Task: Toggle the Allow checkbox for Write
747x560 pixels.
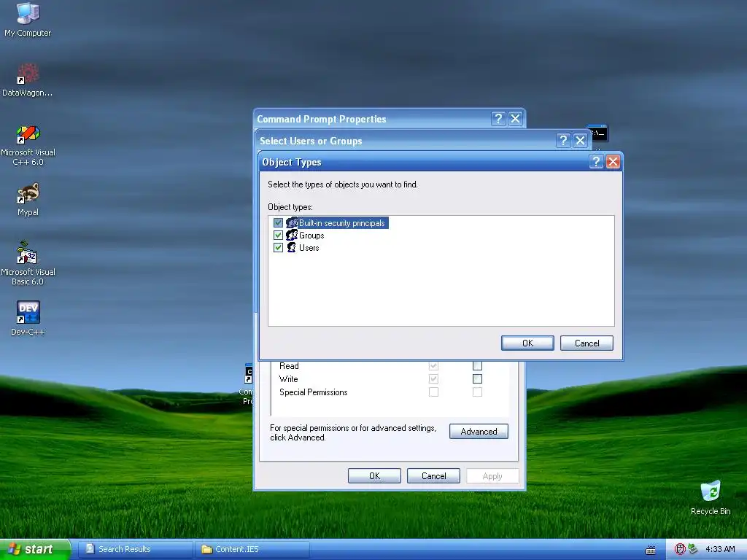Action: tap(433, 378)
